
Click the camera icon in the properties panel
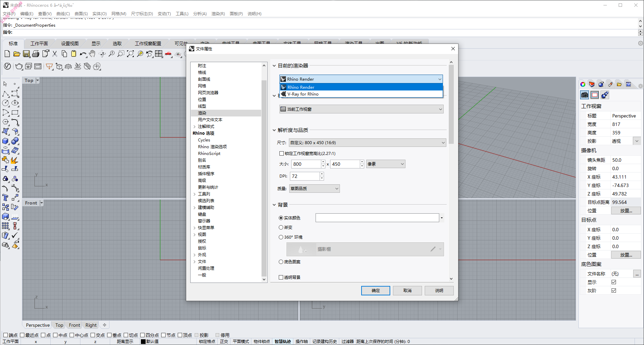pyautogui.click(x=585, y=95)
